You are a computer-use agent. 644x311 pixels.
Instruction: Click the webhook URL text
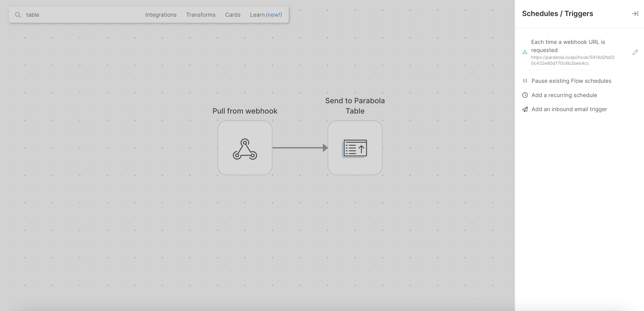(x=573, y=60)
